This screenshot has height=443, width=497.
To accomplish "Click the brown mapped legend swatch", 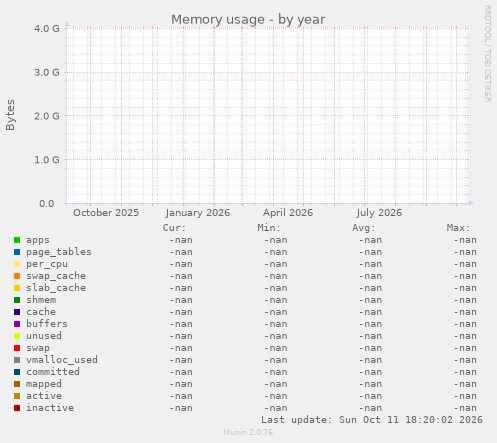I will 17,384.
